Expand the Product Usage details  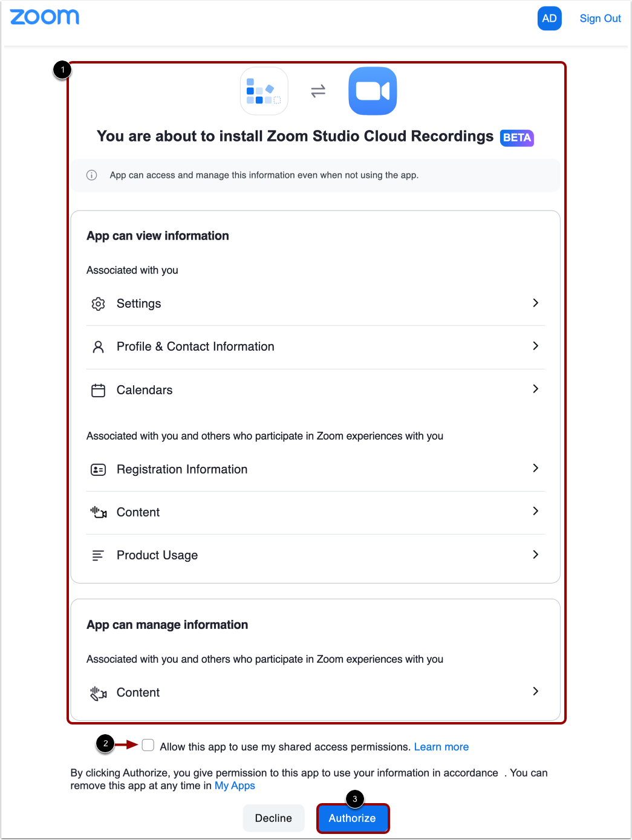click(535, 555)
